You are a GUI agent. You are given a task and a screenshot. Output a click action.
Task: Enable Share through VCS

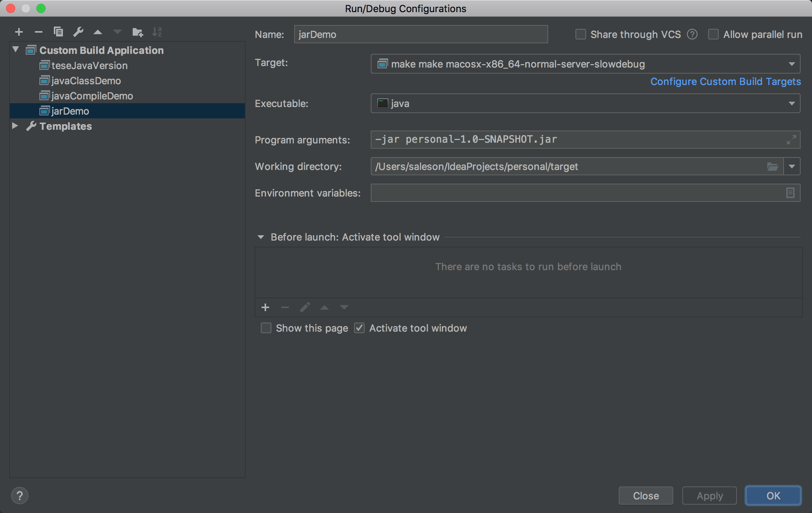click(x=580, y=34)
